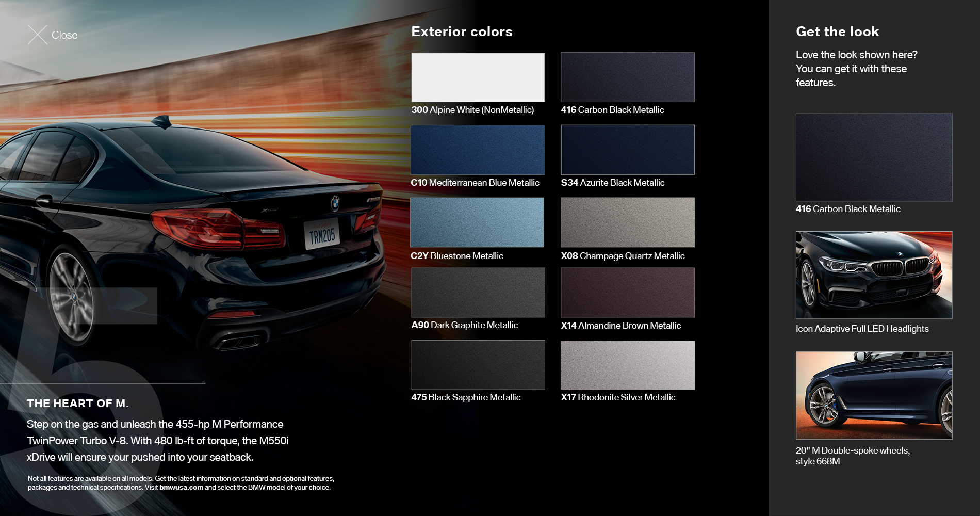Click the 'Exterior colors' heading
Image resolution: width=980 pixels, height=516 pixels.
click(462, 31)
